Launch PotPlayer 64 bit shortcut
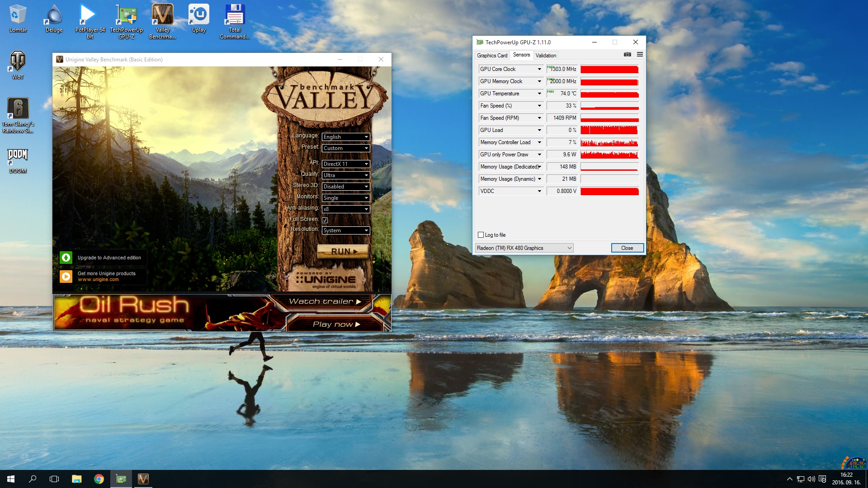Viewport: 868px width, 488px height. click(x=90, y=21)
